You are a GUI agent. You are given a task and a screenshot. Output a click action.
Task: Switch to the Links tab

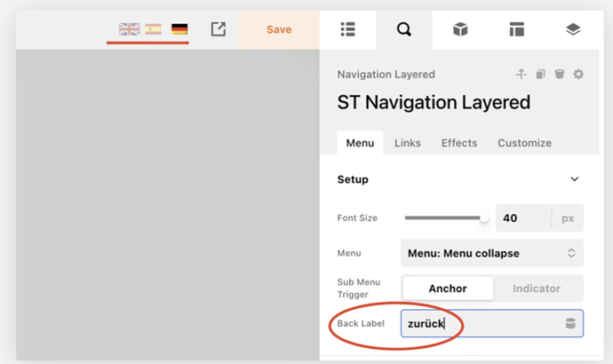coord(408,143)
